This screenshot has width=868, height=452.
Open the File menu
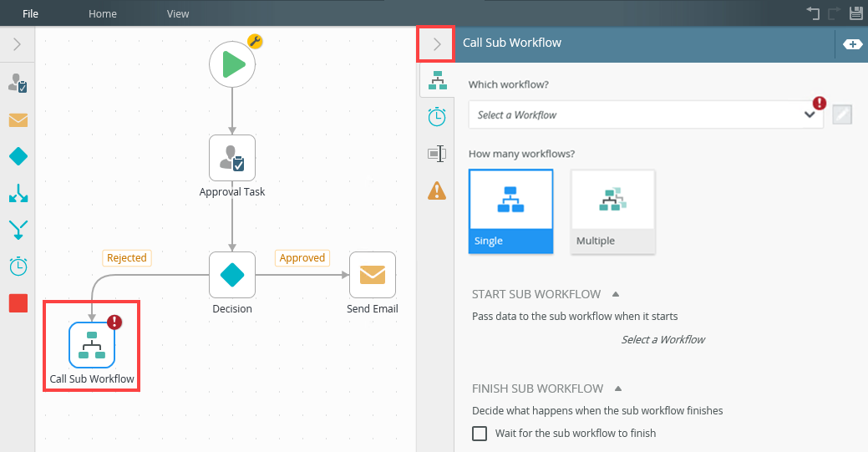(30, 14)
